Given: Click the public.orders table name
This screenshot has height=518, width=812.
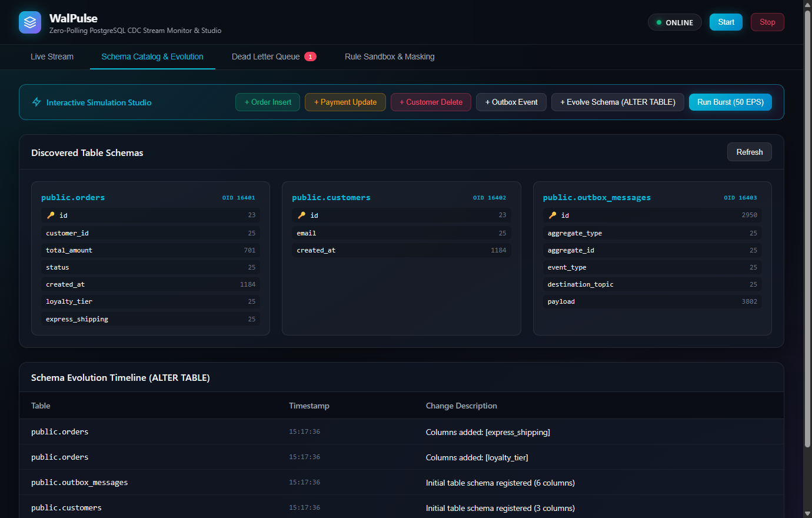Looking at the screenshot, I should pos(73,197).
